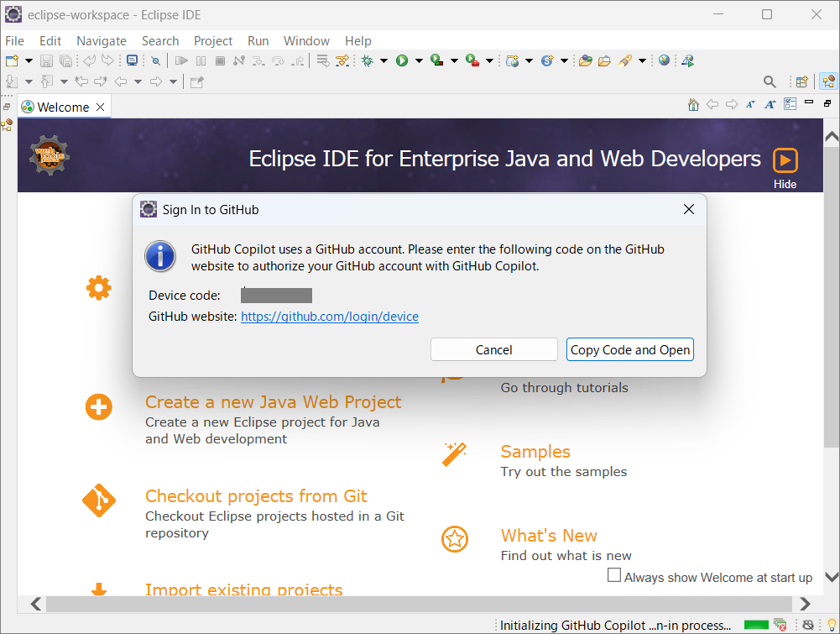The height and width of the screenshot is (634, 840).
Task: Click the green Run play icon
Action: pyautogui.click(x=402, y=60)
